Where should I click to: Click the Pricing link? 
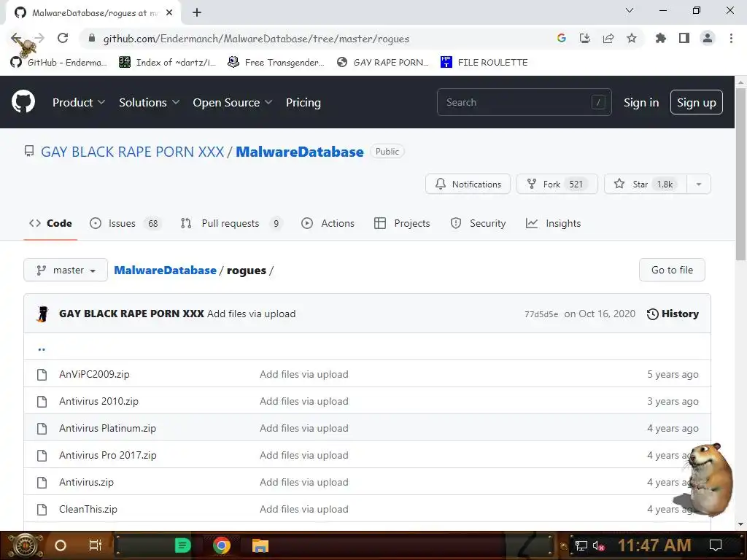(303, 102)
